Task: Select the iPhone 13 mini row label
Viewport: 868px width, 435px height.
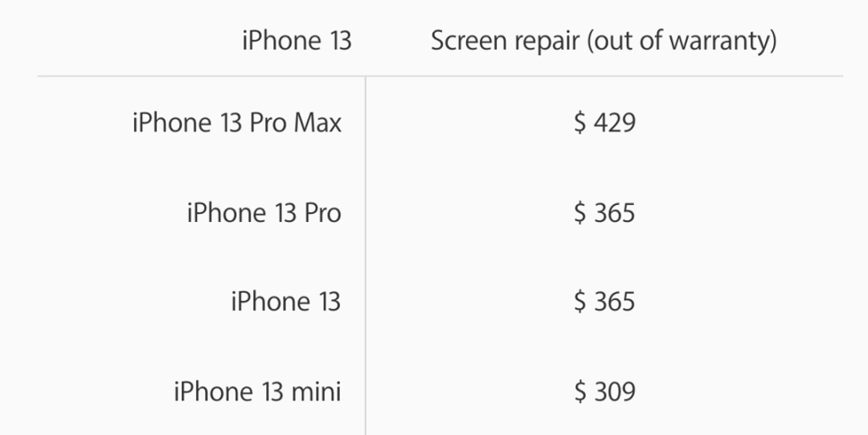Action: click(257, 392)
